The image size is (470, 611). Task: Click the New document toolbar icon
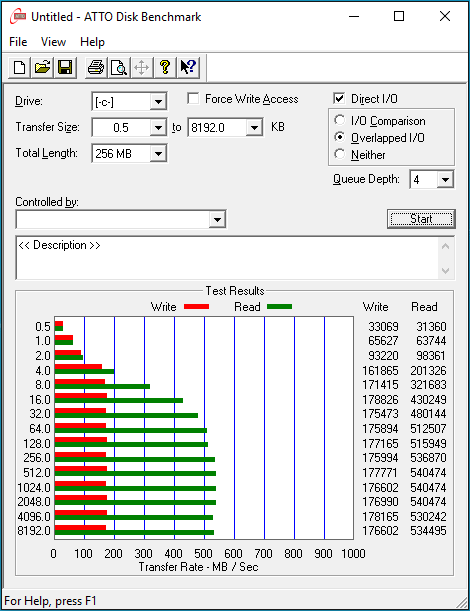pos(19,67)
